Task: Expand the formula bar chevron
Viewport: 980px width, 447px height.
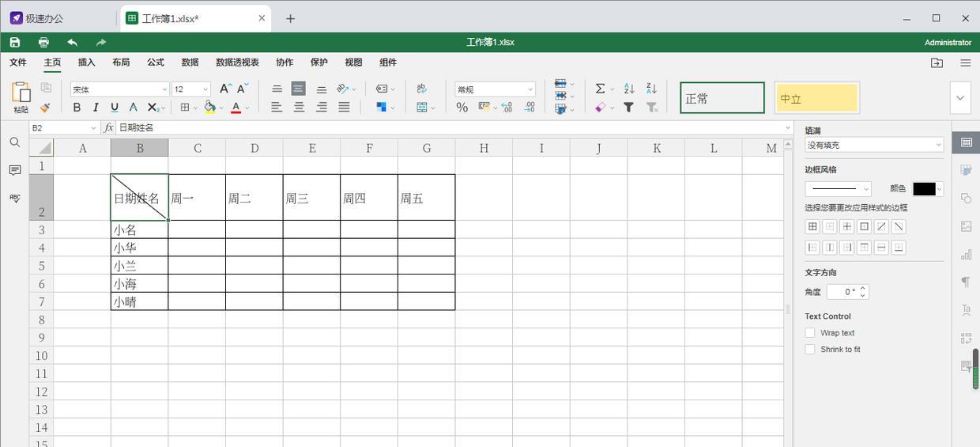Action: coord(788,127)
